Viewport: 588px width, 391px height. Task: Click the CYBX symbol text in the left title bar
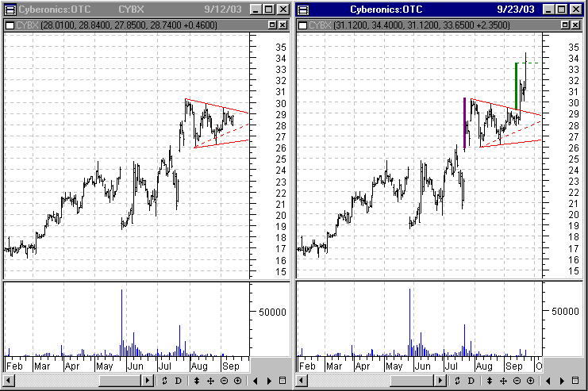(x=131, y=10)
